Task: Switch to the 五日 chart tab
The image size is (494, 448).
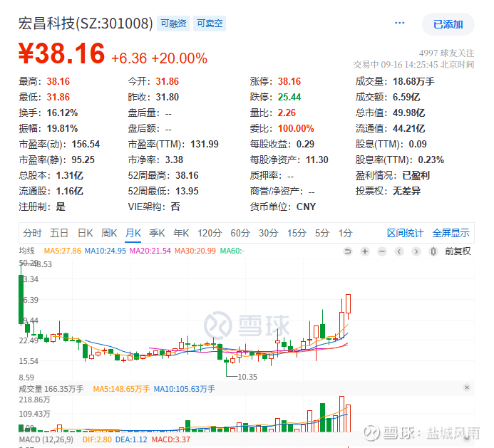Action: coord(59,233)
